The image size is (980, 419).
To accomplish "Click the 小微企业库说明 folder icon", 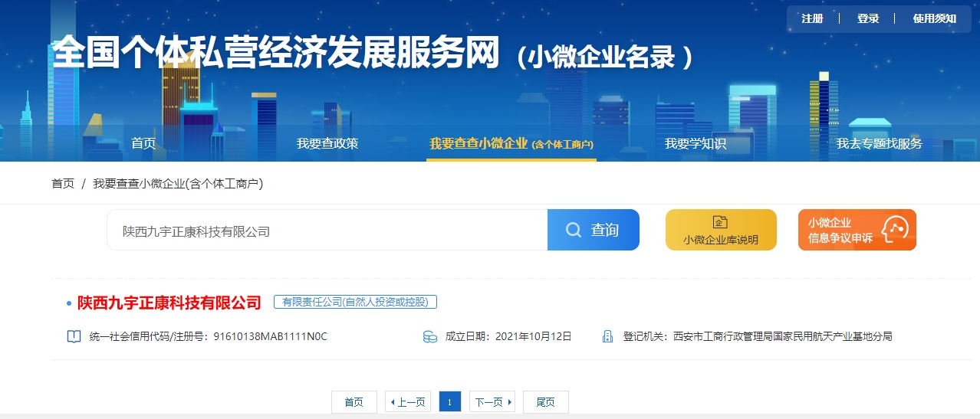I will [720, 222].
